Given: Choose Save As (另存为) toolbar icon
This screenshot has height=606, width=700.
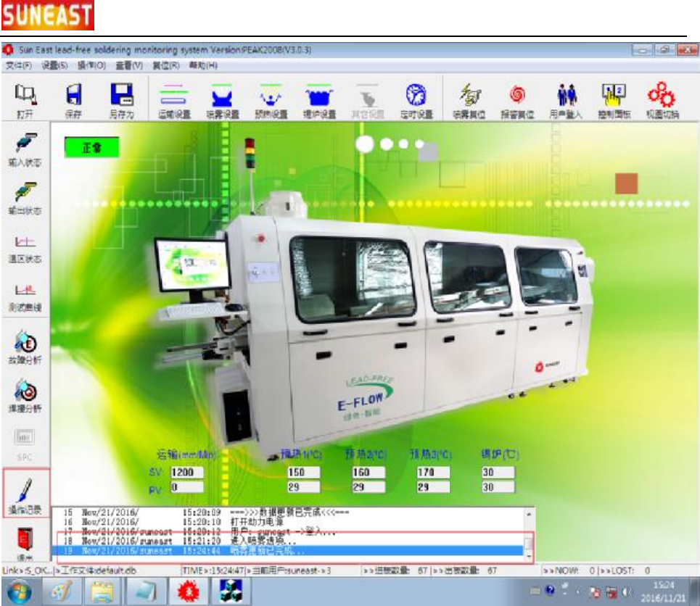Looking at the screenshot, I should coord(122,101).
